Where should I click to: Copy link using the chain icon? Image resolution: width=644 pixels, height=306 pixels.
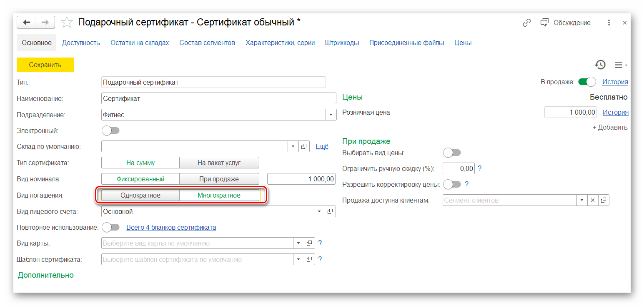point(527,23)
